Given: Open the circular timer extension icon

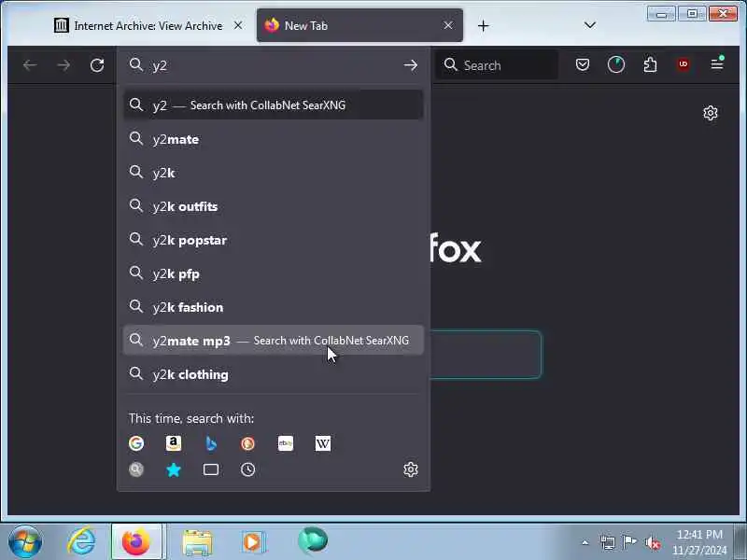Looking at the screenshot, I should 616,64.
